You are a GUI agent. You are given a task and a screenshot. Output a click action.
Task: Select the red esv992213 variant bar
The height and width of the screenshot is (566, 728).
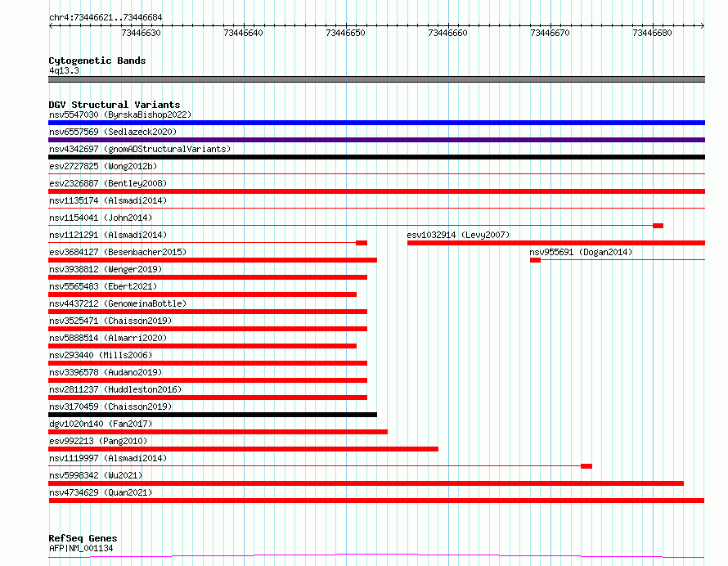tap(243, 449)
